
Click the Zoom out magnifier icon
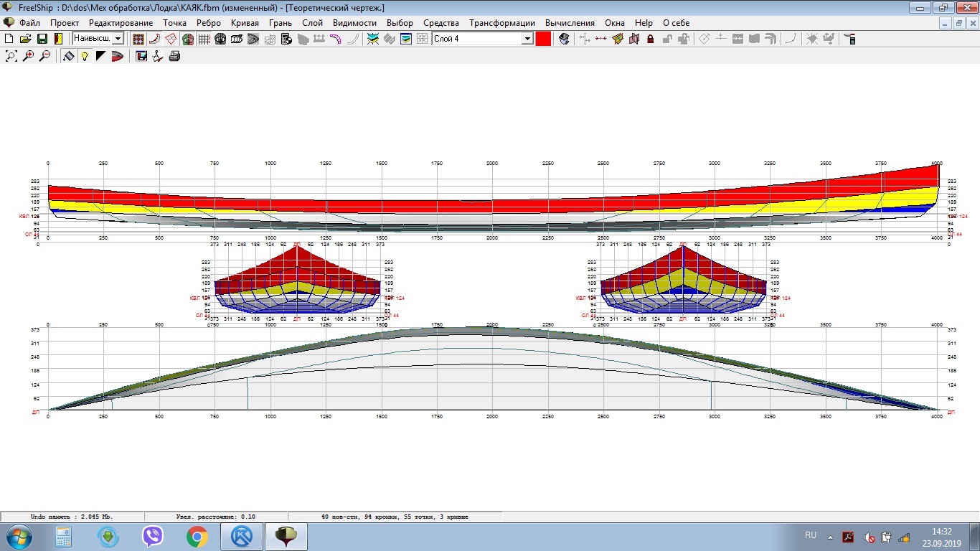pos(44,56)
